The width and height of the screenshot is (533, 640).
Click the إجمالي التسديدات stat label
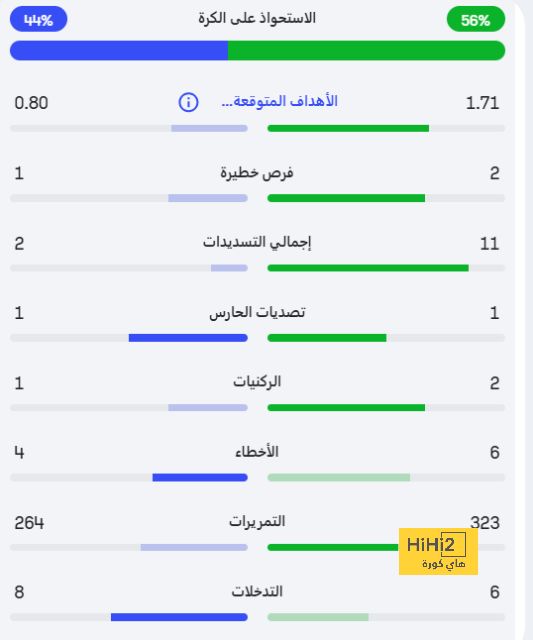click(257, 242)
